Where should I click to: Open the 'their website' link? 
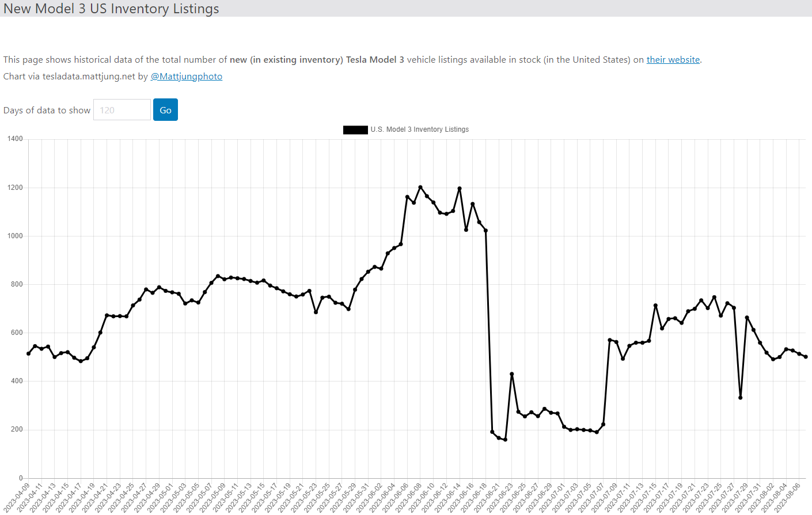point(673,60)
